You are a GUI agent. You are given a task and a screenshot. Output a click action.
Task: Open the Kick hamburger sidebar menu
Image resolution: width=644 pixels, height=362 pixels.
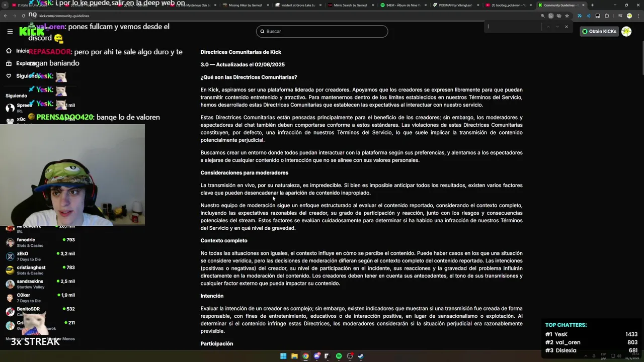tap(10, 31)
